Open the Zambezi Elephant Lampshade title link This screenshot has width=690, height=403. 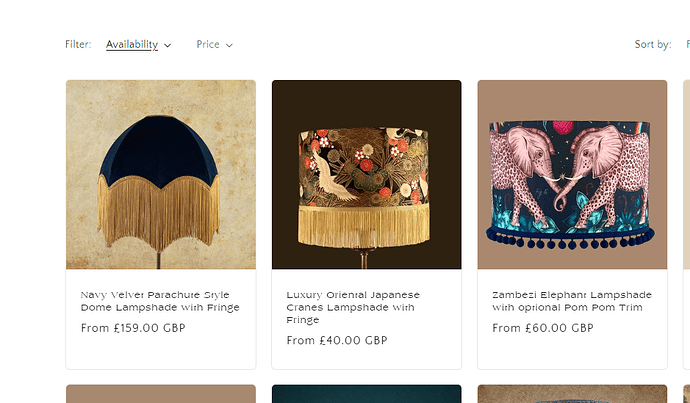click(572, 301)
